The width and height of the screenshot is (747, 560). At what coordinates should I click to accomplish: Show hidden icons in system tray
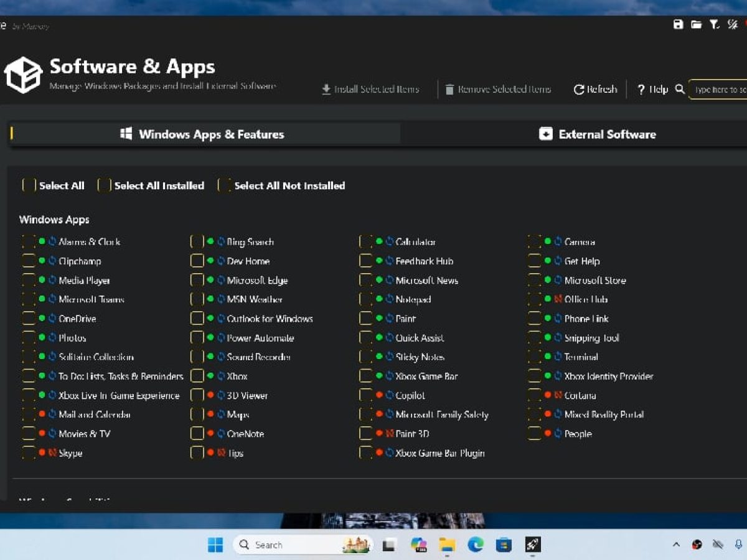(676, 545)
